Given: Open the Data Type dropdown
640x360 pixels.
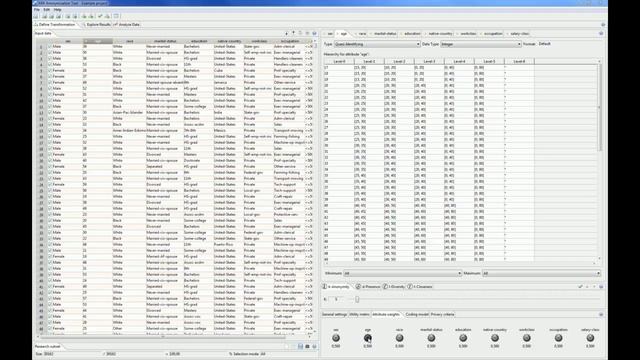Looking at the screenshot, I should pos(481,44).
